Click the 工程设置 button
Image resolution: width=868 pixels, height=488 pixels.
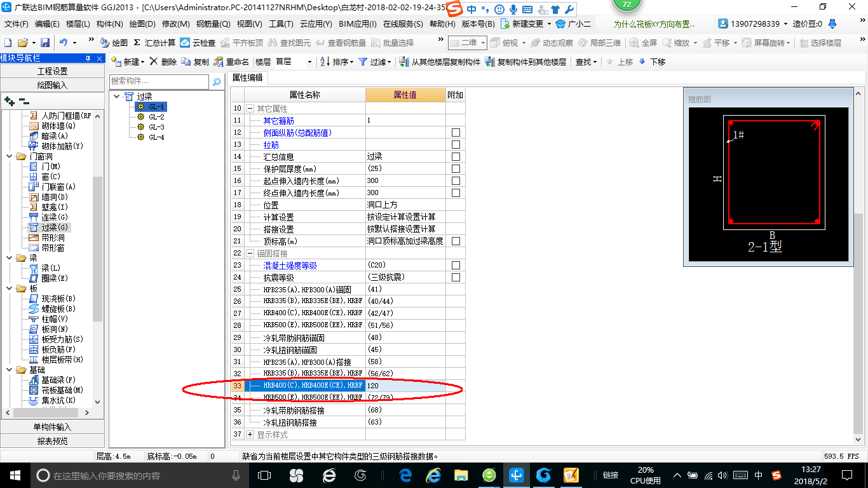(x=51, y=71)
